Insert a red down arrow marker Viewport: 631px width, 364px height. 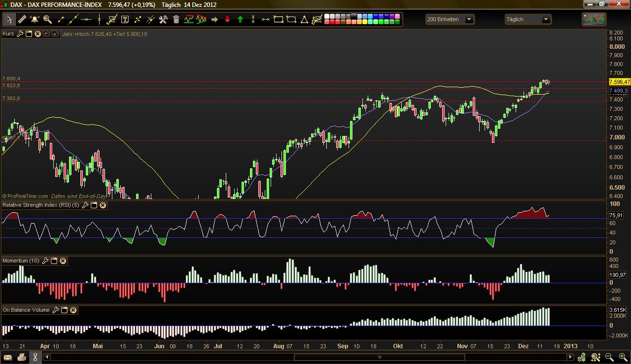click(x=227, y=20)
